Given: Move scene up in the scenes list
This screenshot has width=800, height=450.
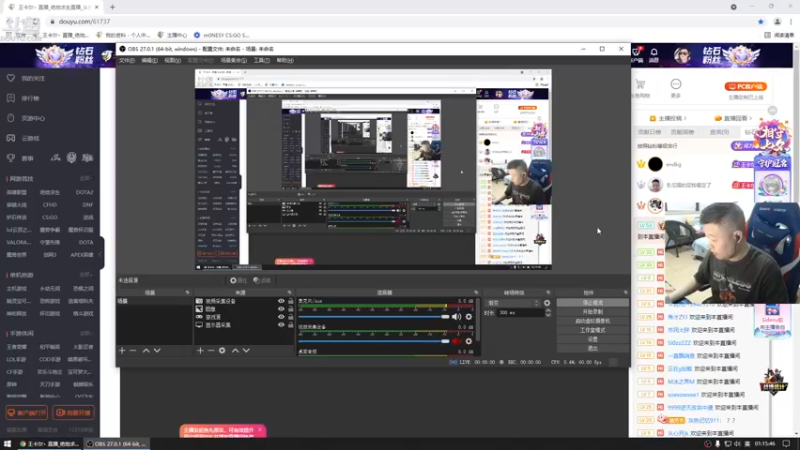Looking at the screenshot, I should click(146, 351).
